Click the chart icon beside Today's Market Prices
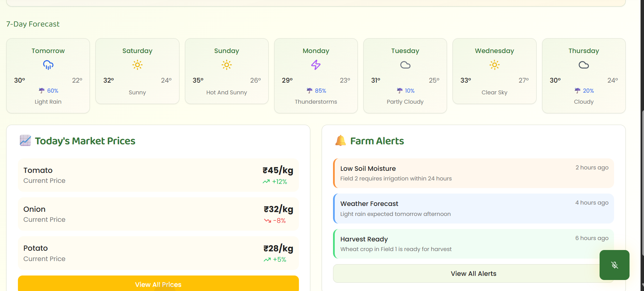Image resolution: width=644 pixels, height=291 pixels. (25, 141)
